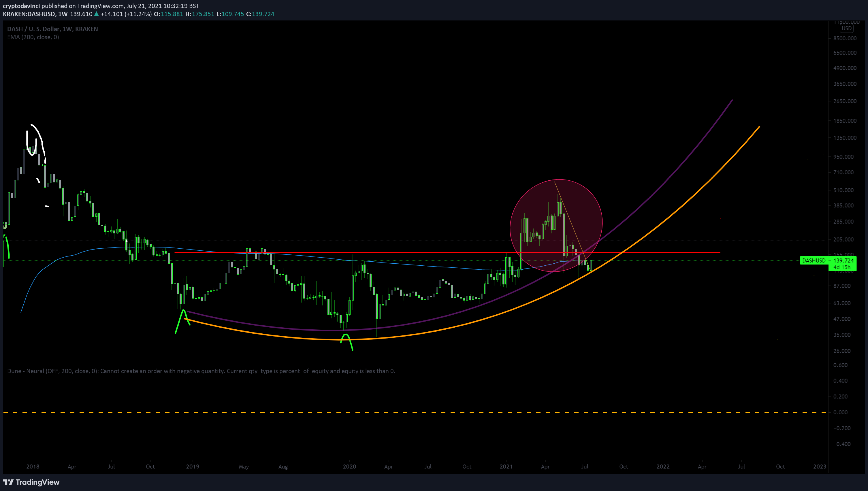Click the L:109.745 low value in header
868x491 pixels.
click(230, 14)
